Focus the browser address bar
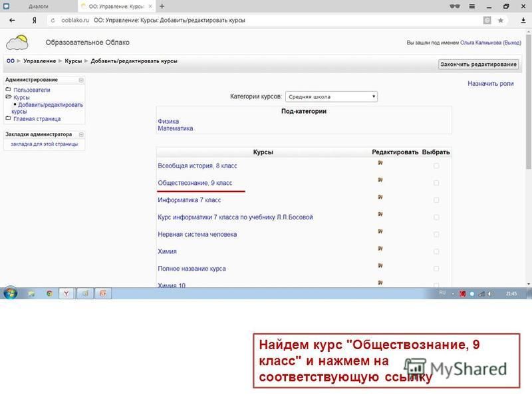Image resolution: width=532 pixels, height=399 pixels. click(x=265, y=21)
